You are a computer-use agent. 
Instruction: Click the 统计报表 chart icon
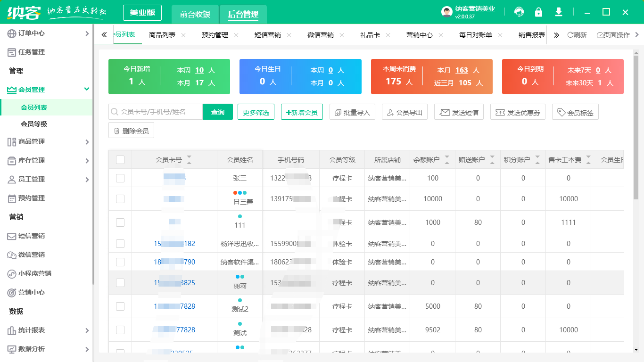pos(12,330)
